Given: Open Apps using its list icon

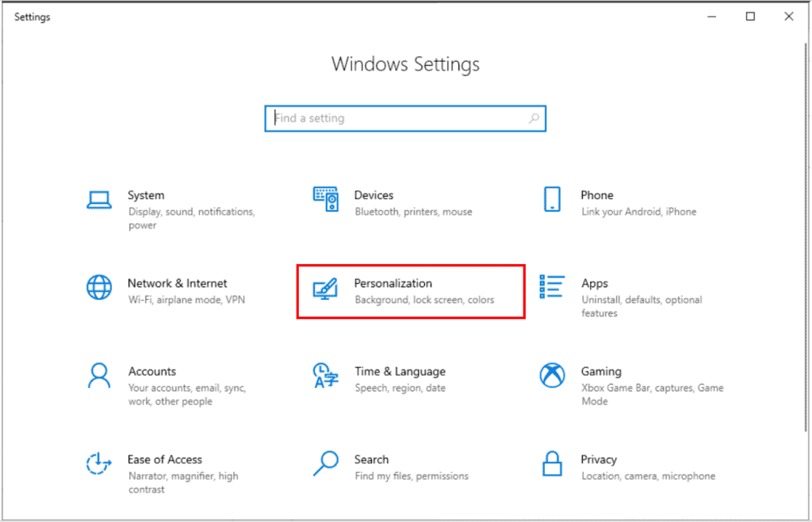Looking at the screenshot, I should point(552,286).
